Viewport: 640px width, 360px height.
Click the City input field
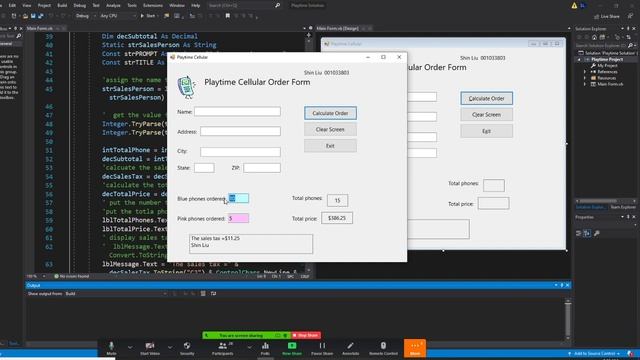click(240, 151)
